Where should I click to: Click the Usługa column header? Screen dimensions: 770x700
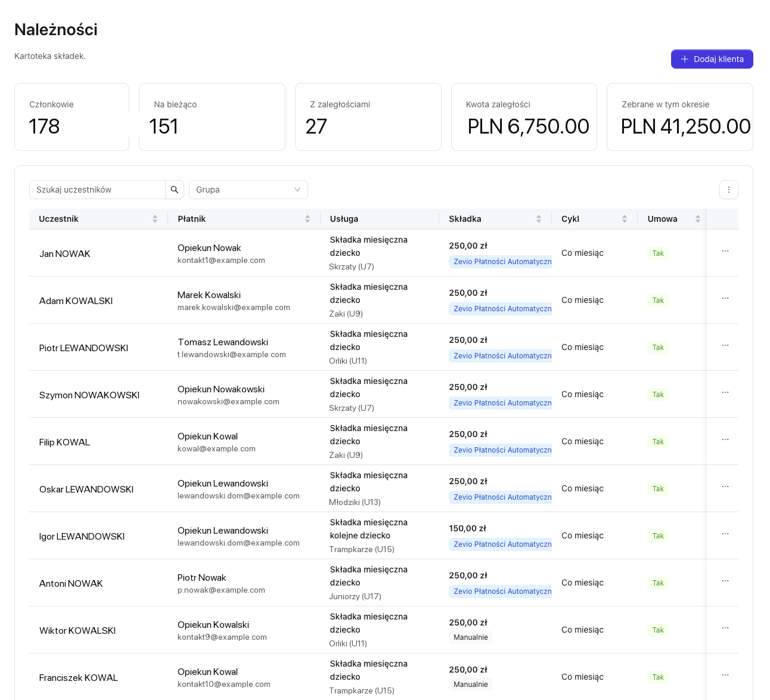coord(380,219)
